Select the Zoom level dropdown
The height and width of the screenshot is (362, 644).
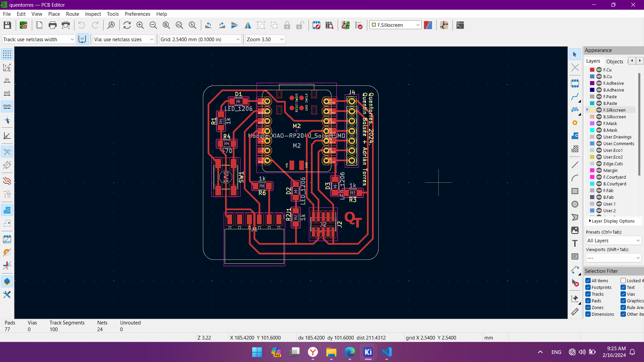264,39
